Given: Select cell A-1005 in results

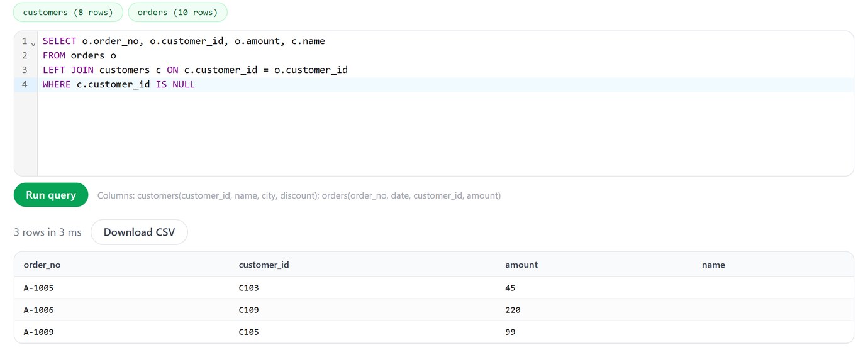Looking at the screenshot, I should 38,288.
